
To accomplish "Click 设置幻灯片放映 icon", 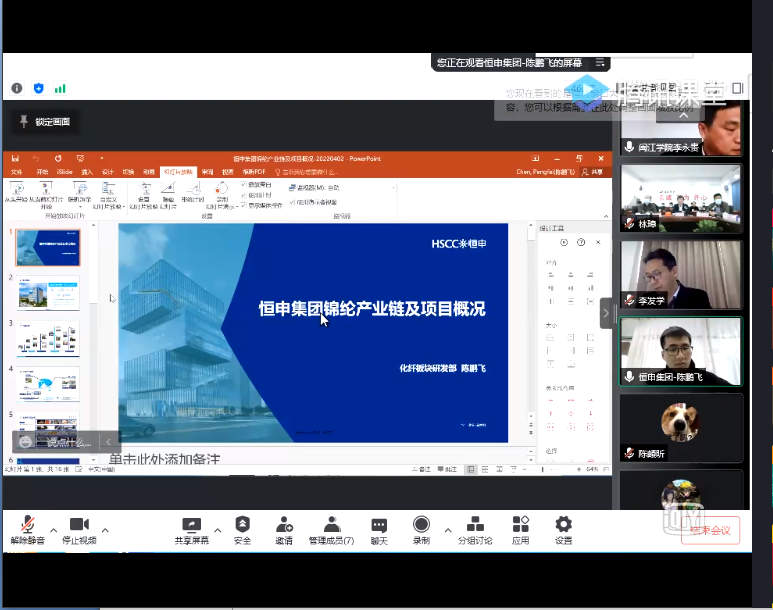I will [x=143, y=195].
